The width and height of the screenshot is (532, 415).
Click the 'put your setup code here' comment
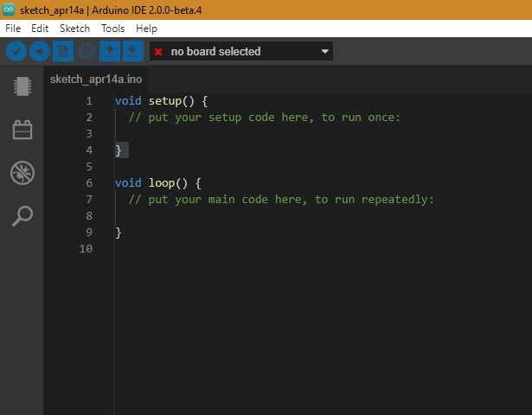click(x=265, y=118)
